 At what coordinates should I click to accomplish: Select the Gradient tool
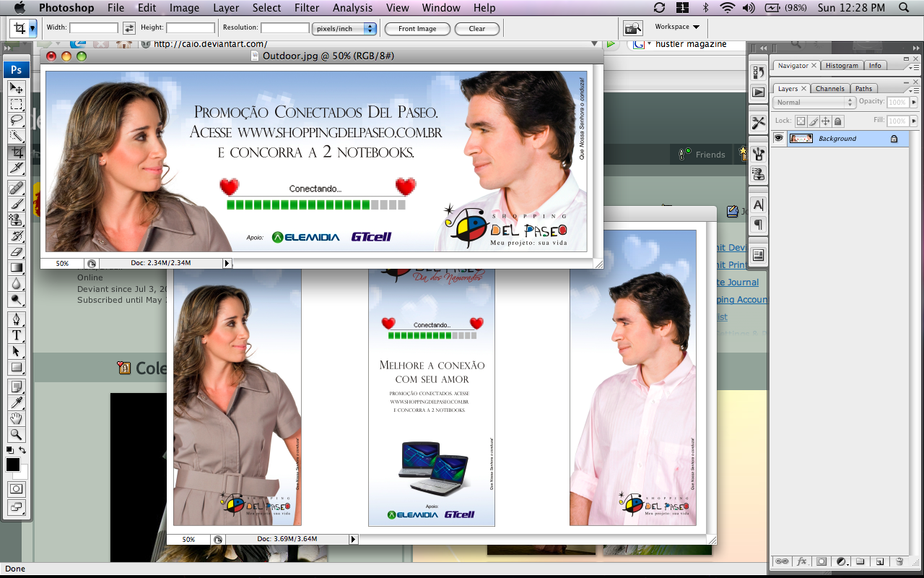(x=16, y=267)
